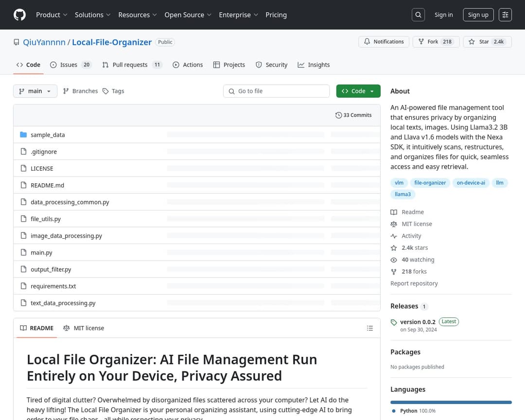Open README outline list icon
The width and height of the screenshot is (525, 420).
pos(369,328)
